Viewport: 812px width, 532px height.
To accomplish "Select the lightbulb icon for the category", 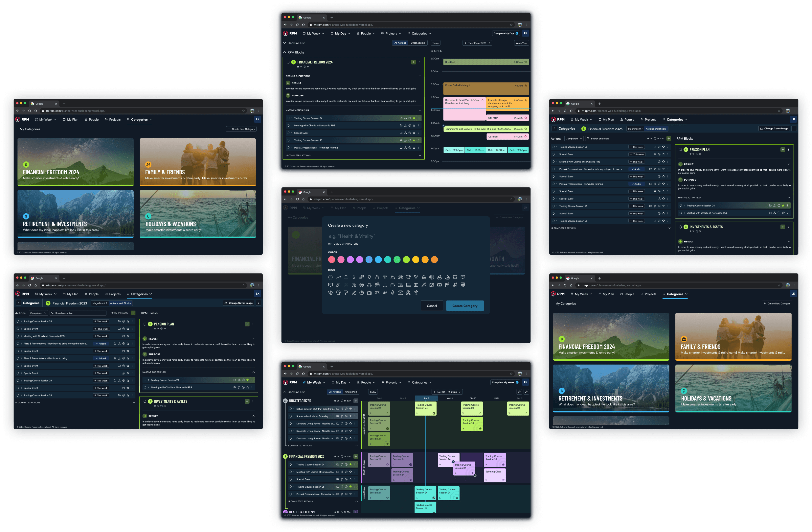I will [x=370, y=277].
